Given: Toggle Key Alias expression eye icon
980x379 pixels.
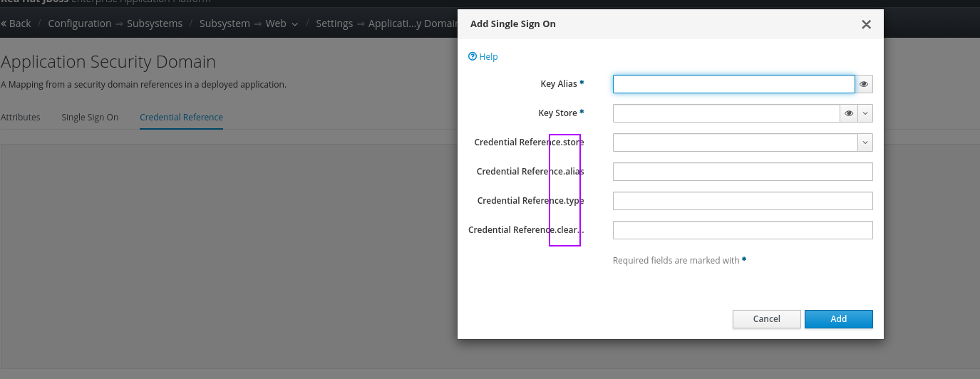Looking at the screenshot, I should 864,84.
